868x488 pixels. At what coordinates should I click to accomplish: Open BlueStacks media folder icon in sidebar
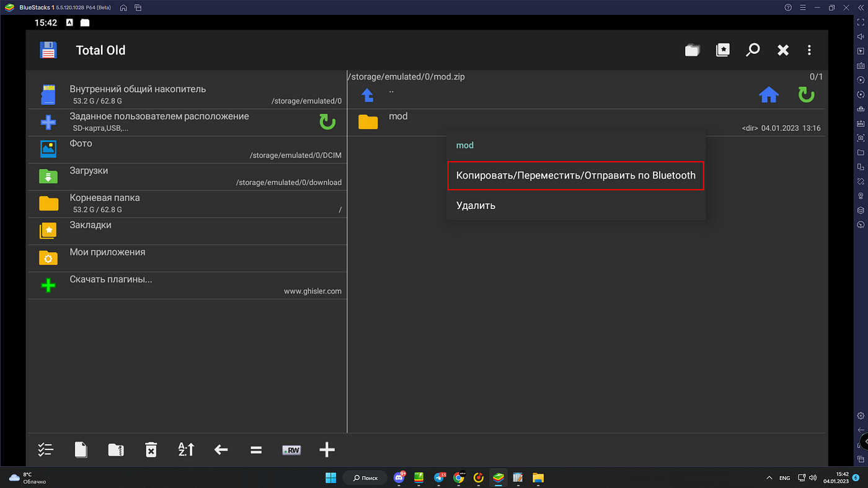click(861, 153)
